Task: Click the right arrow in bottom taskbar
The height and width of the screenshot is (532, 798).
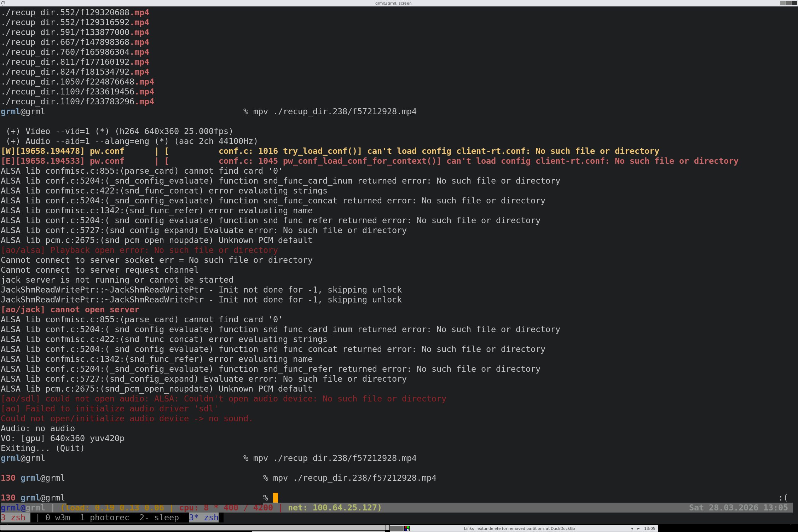Action: point(638,528)
